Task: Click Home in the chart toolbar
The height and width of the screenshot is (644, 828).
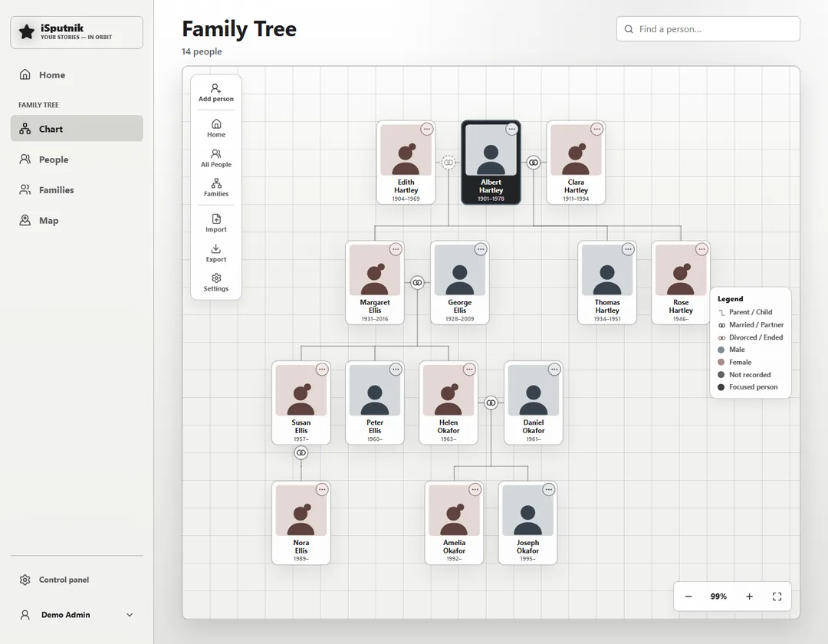Action: tap(216, 128)
